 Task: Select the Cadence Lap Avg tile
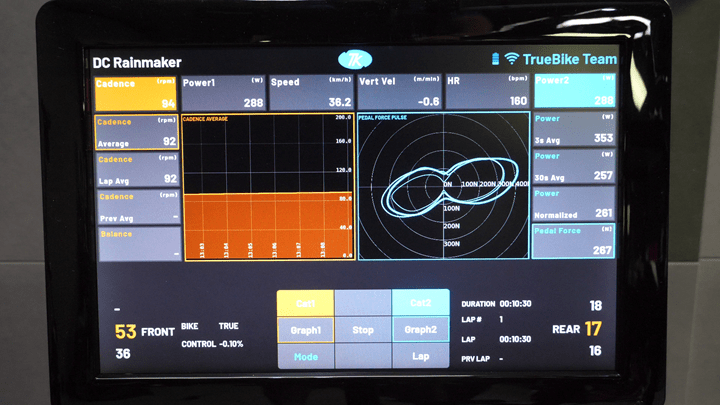tap(137, 169)
